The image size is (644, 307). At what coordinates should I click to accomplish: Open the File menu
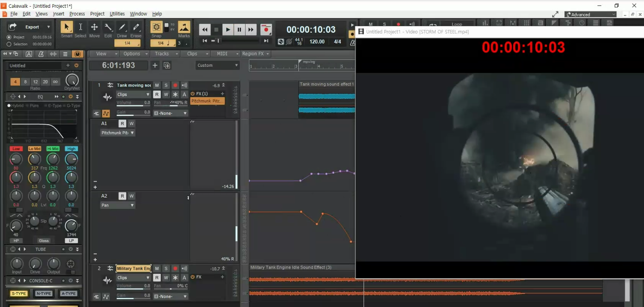point(14,14)
